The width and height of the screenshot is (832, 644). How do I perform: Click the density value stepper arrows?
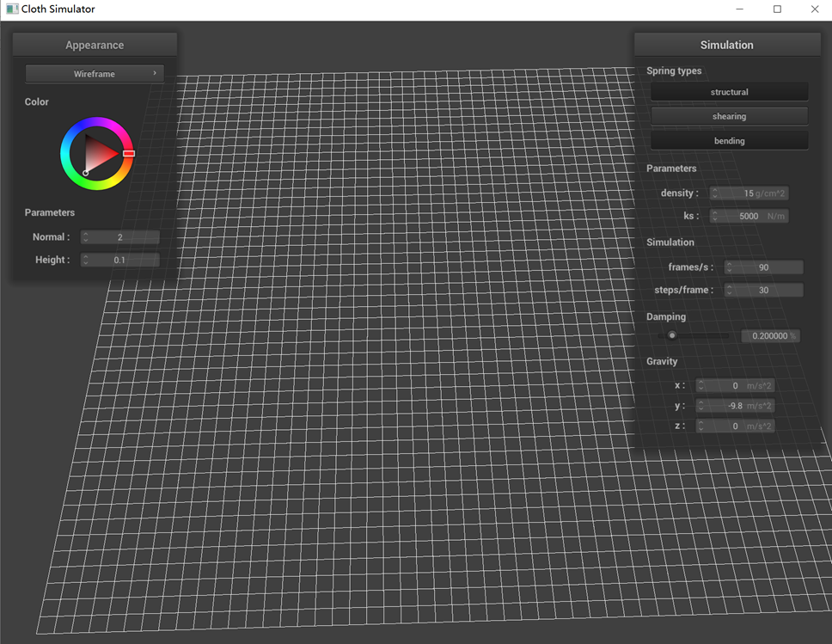coord(715,193)
